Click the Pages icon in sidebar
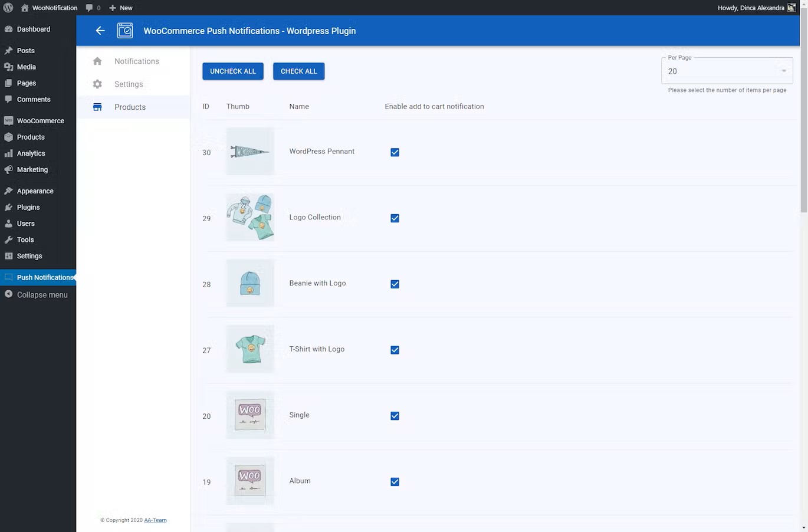808x532 pixels. pos(8,83)
